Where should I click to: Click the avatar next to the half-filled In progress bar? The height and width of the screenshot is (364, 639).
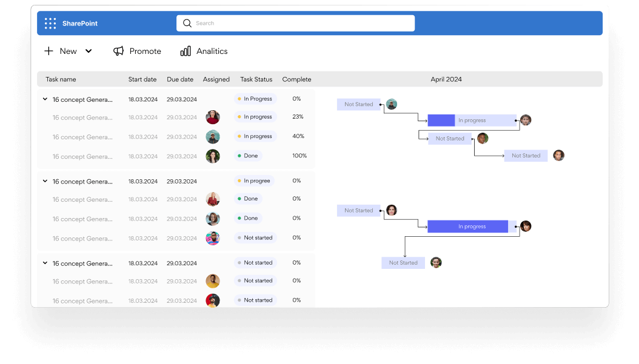(x=526, y=120)
